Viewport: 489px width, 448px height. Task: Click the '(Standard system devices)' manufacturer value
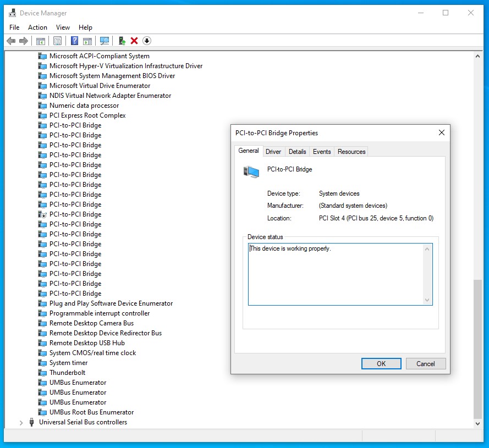coord(353,206)
